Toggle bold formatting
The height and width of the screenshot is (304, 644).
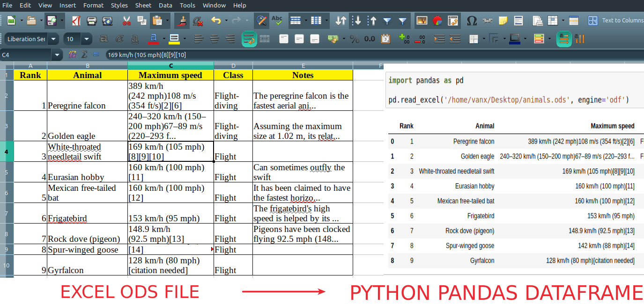(104, 39)
